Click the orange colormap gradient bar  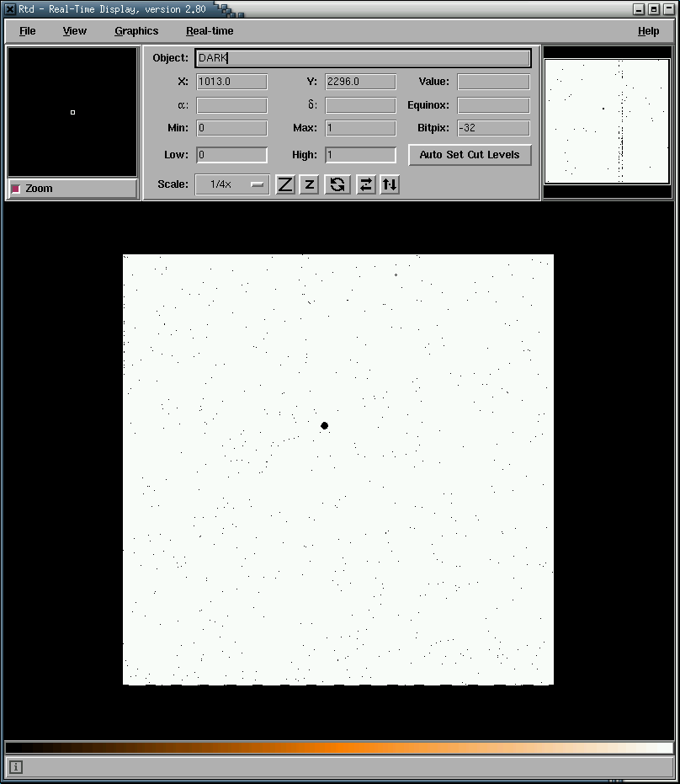click(339, 748)
